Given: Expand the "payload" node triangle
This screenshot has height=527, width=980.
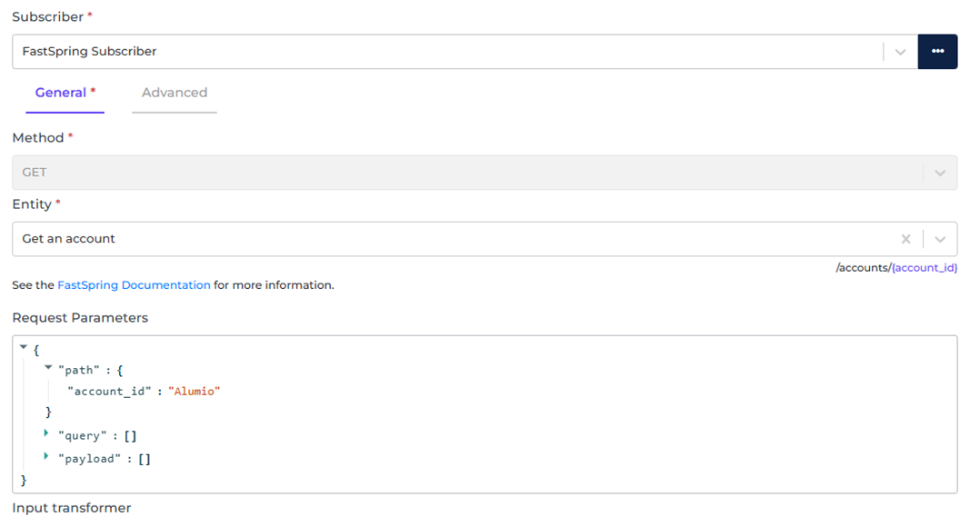Looking at the screenshot, I should 46,457.
